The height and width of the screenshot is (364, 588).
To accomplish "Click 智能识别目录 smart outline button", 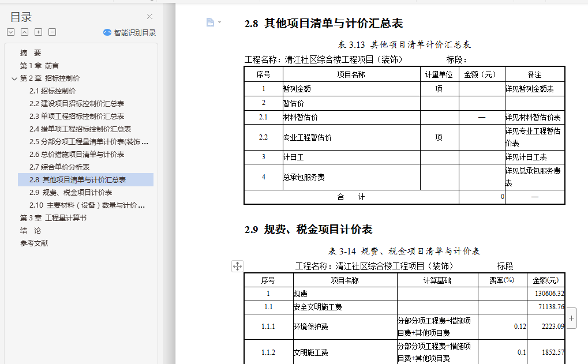I will click(x=130, y=33).
